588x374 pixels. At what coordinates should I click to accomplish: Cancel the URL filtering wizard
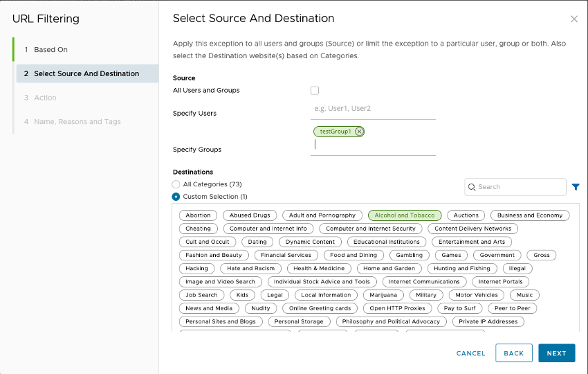(470, 353)
